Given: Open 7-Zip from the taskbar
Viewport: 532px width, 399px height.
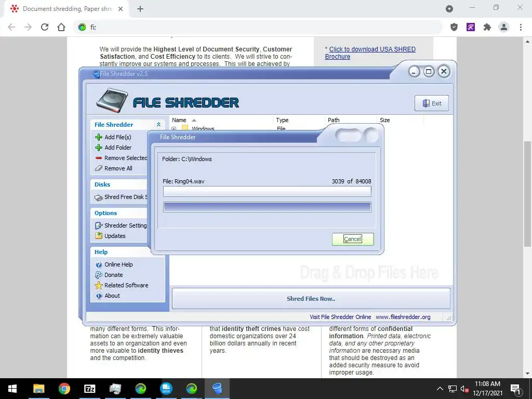Looking at the screenshot, I should tap(89, 389).
